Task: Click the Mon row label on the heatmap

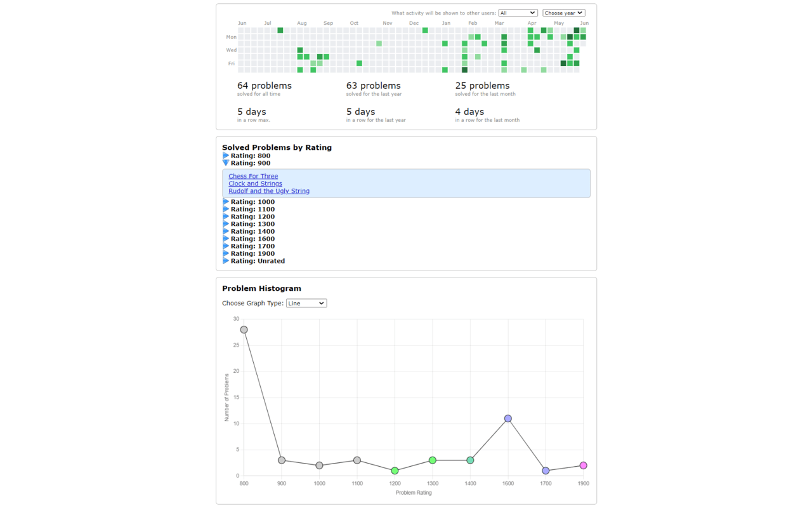Action: pos(231,37)
